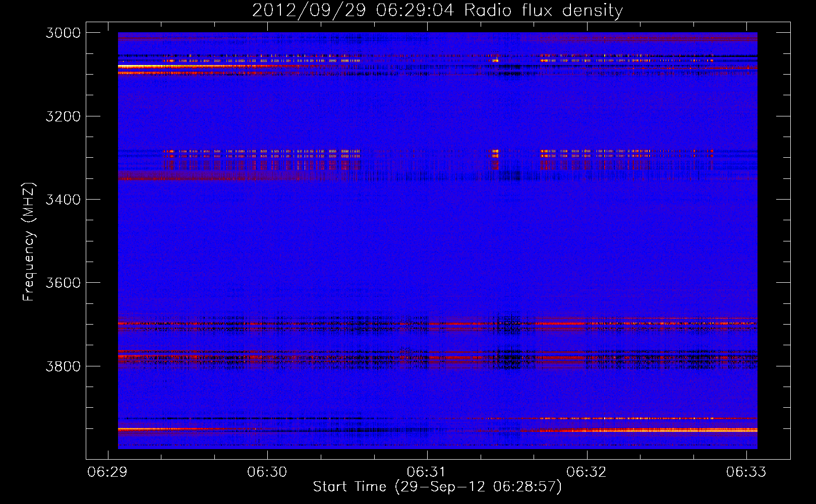816x504 pixels.
Task: Click the 06:31 time tick label
Action: pyautogui.click(x=427, y=472)
